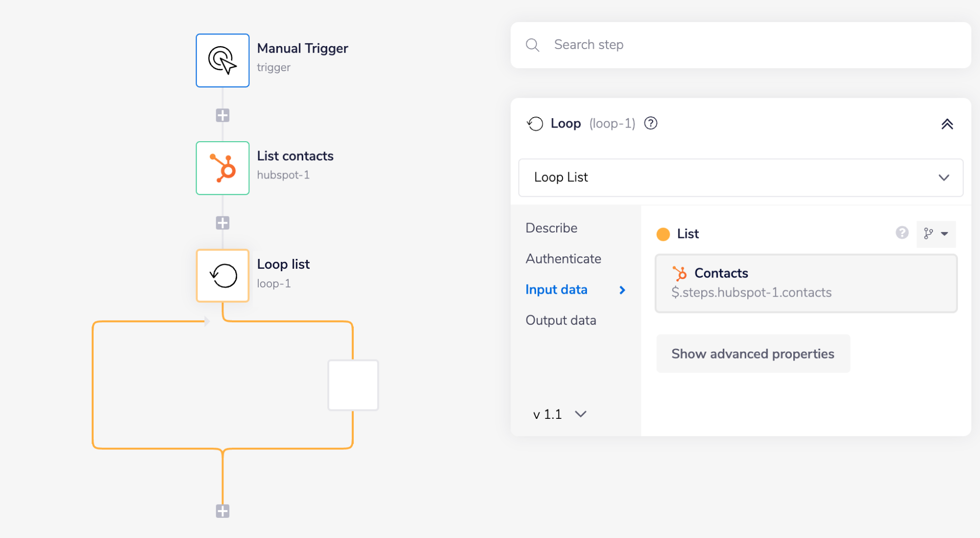Image resolution: width=980 pixels, height=538 pixels.
Task: Click the HubSpot icon on List contacts step
Action: (x=222, y=168)
